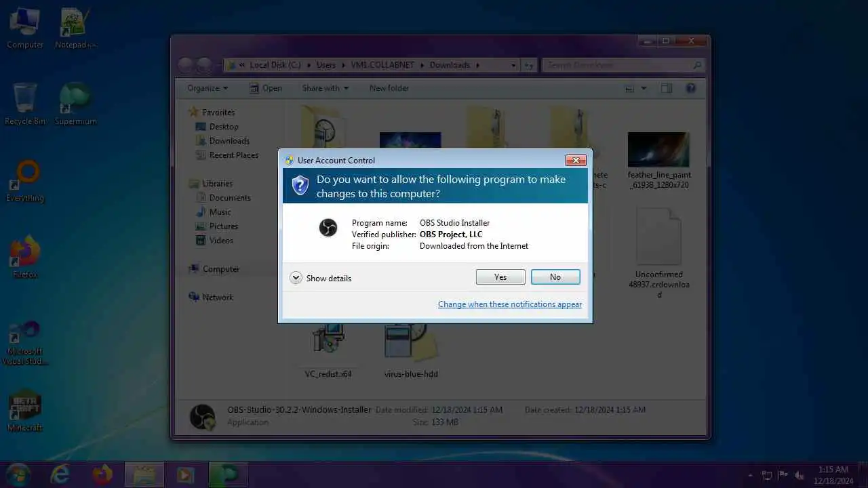Open address bar history dropdown
The width and height of the screenshot is (868, 488).
[513, 65]
